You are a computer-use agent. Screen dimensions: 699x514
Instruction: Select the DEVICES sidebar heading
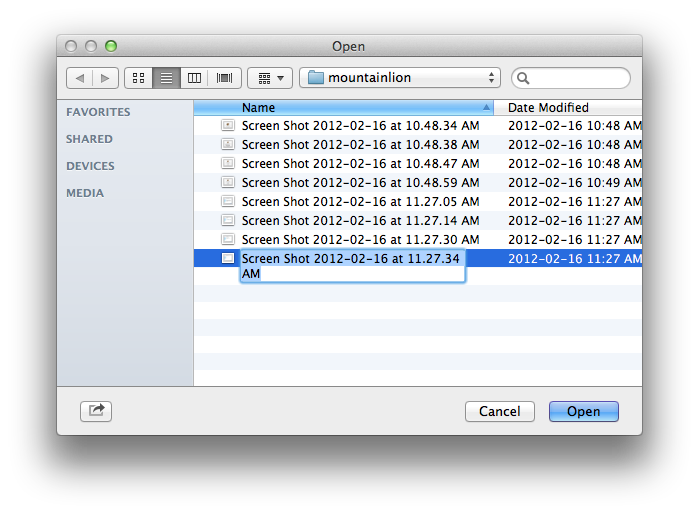click(x=90, y=166)
